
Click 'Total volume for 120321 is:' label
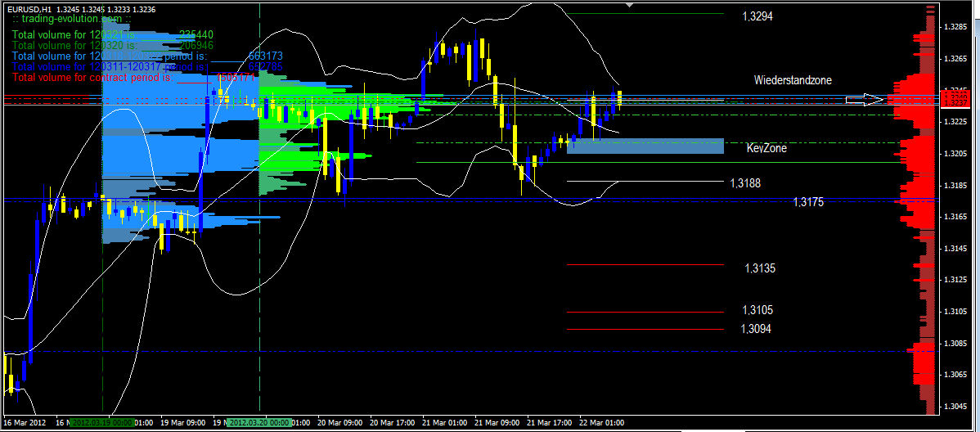(74, 35)
